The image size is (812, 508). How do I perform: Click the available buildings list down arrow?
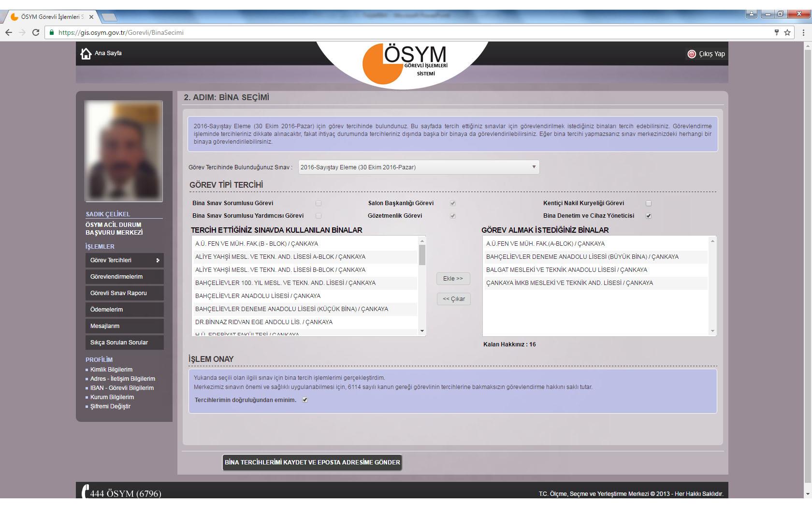click(422, 331)
